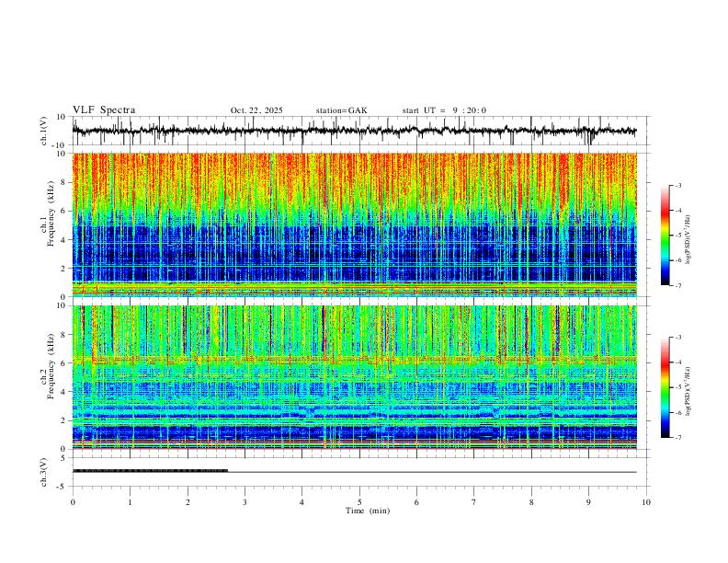
Task: Click the time-axis tick label "4"
Action: (x=301, y=502)
